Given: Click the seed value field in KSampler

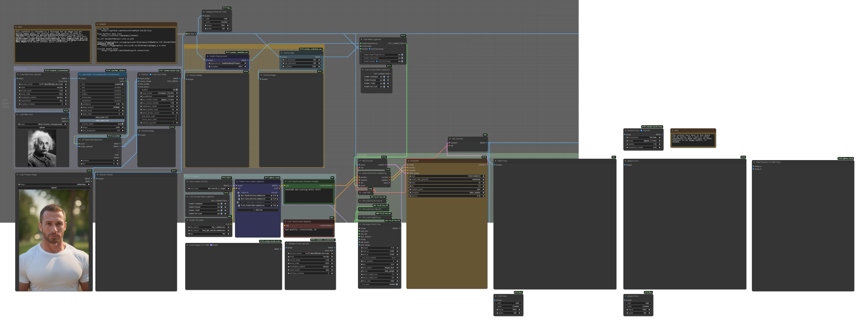Looking at the screenshot, I should [x=447, y=176].
